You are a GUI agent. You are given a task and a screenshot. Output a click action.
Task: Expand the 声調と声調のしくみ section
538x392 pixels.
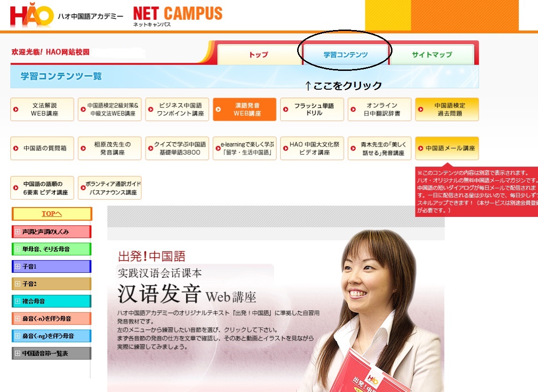coord(17,232)
